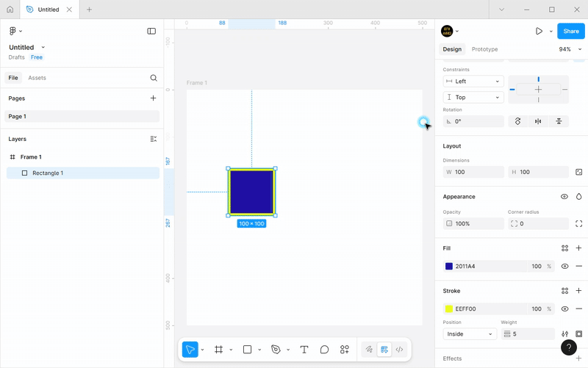Screen dimensions: 588x368
Task: Open the stroke color swatch EEFF00
Action: click(x=449, y=309)
